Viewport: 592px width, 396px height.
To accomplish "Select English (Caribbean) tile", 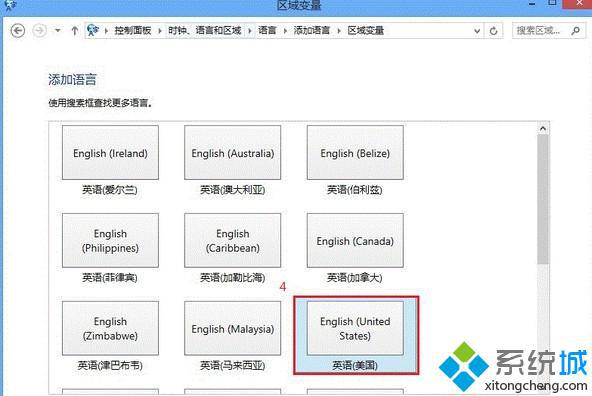I will pyautogui.click(x=233, y=240).
